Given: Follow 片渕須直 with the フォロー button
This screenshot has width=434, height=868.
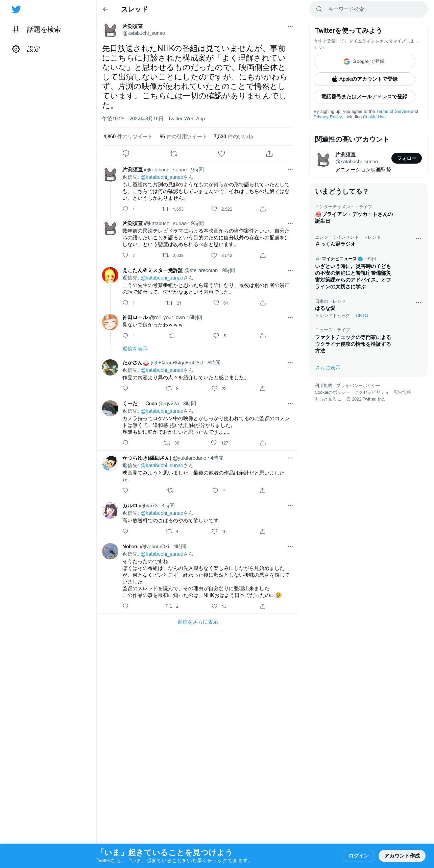Looking at the screenshot, I should pyautogui.click(x=407, y=158).
